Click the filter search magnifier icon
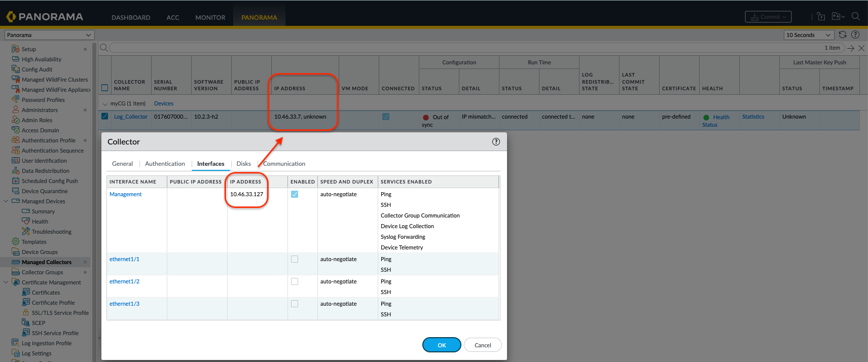The image size is (868, 362). point(103,48)
